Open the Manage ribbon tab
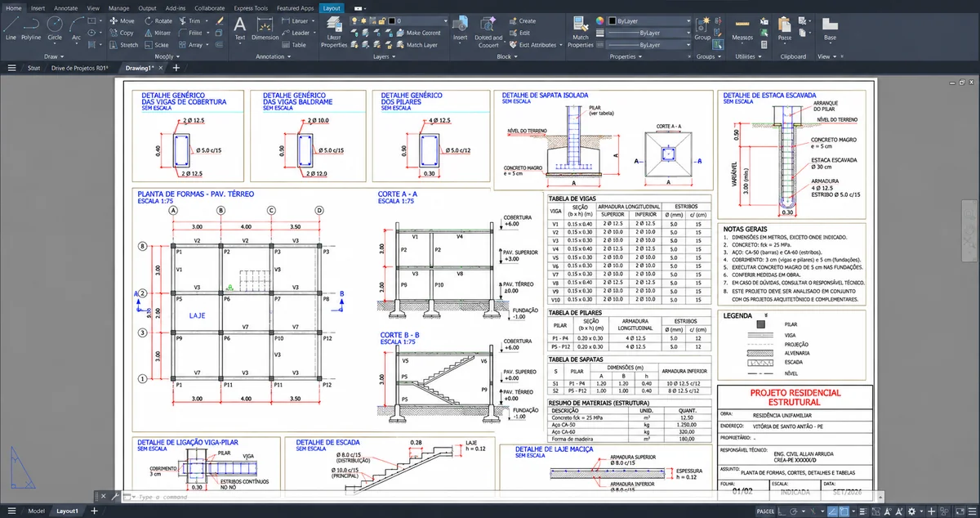 coord(119,7)
